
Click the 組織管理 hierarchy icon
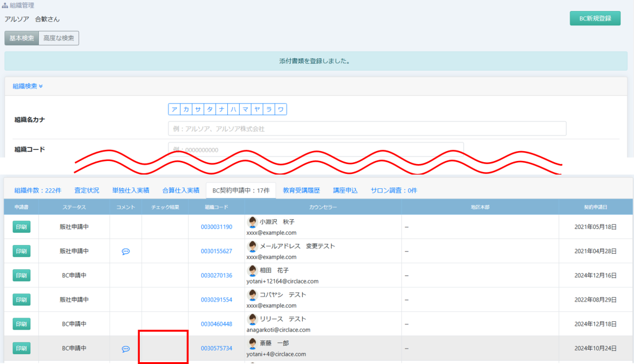pos(6,5)
